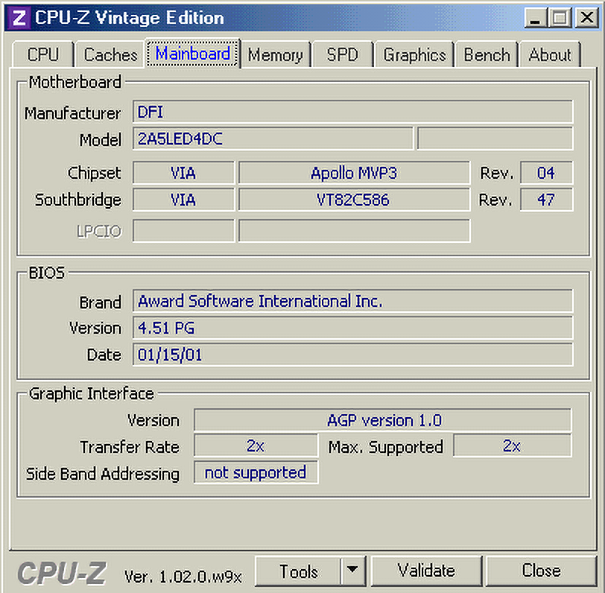
Task: Click chipset revision value 04
Action: coord(546,173)
